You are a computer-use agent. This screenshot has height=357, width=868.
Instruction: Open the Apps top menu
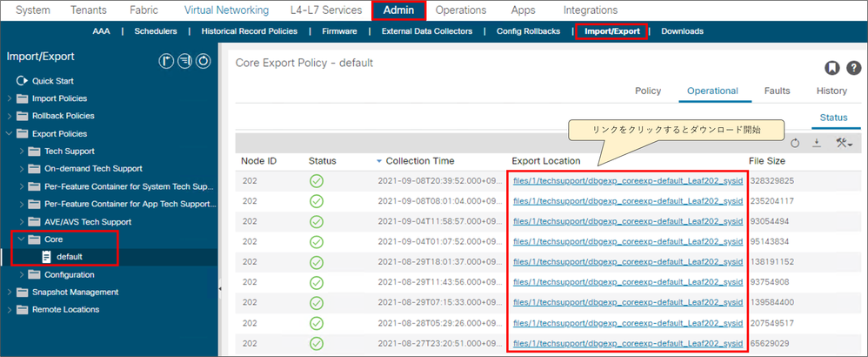(x=523, y=10)
